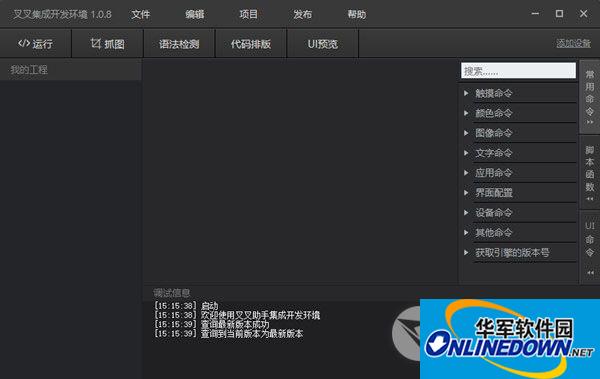Expand the 其他命令 arrow
This screenshot has width=600, height=379.
[466, 232]
